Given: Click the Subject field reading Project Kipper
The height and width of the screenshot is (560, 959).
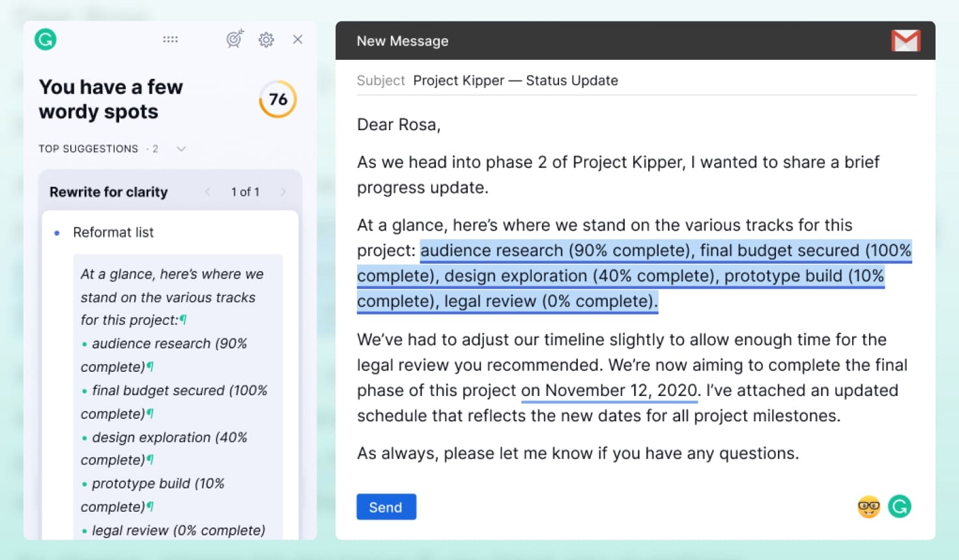Looking at the screenshot, I should [x=515, y=80].
